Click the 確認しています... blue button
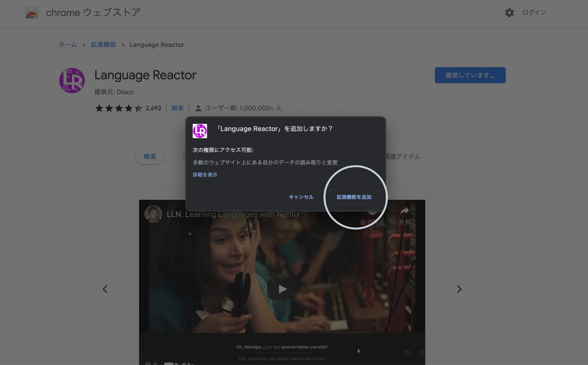588x365 pixels. pos(470,75)
